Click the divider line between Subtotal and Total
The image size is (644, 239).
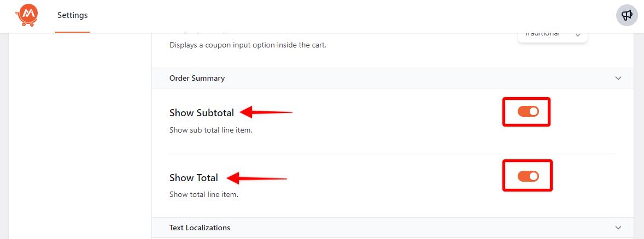[x=392, y=153]
